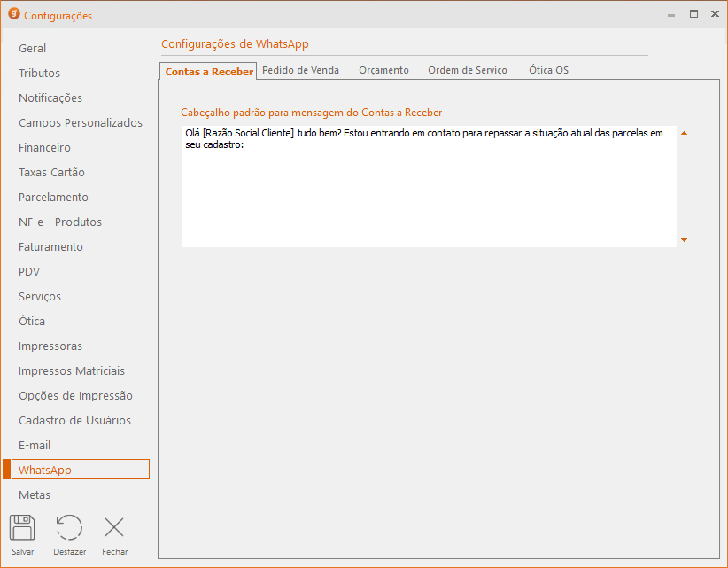Select the Contas a Receber tab
Screen dimensions: 728x568
coord(209,72)
